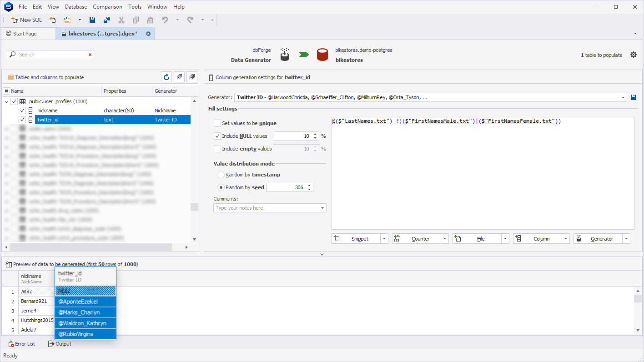Viewport: 644px width, 362px height.
Task: Uncheck the public.user_profiles table checkbox
Action: (14, 101)
